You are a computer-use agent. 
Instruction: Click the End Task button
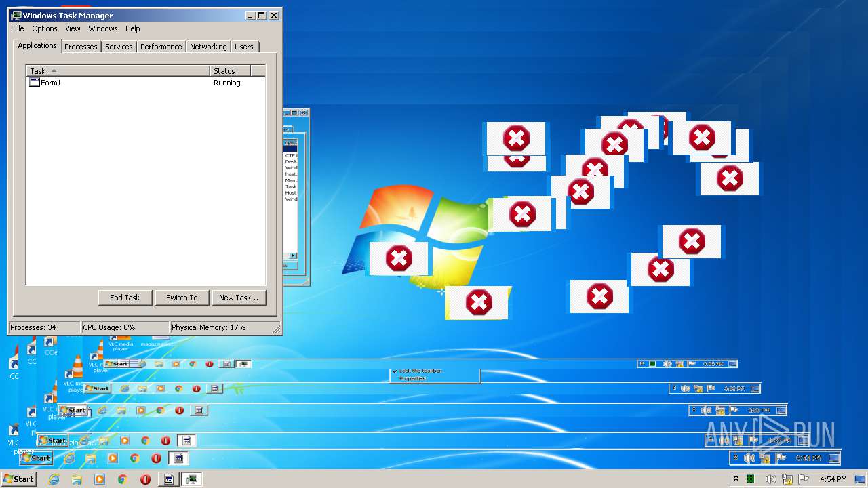(x=125, y=298)
